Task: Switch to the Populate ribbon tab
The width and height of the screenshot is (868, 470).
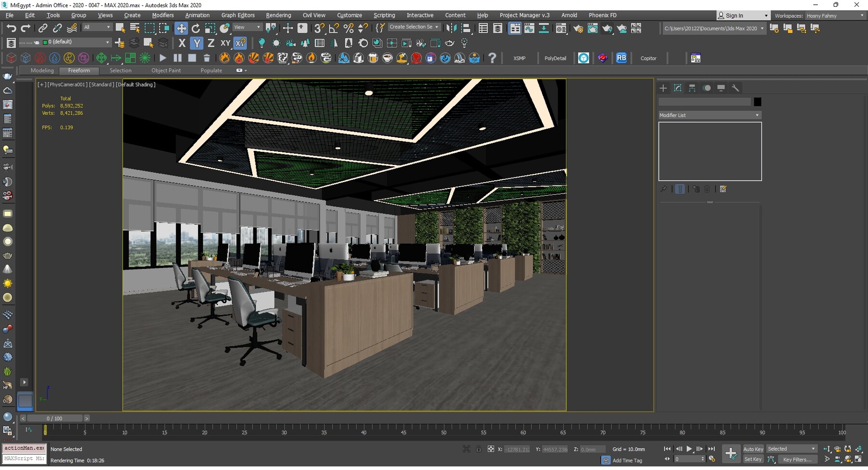Action: 211,70
